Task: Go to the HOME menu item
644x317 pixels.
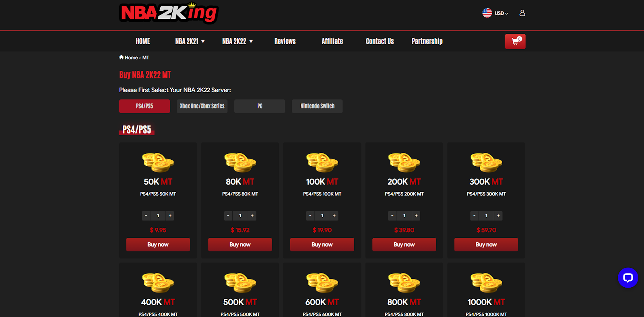Action: pyautogui.click(x=143, y=41)
